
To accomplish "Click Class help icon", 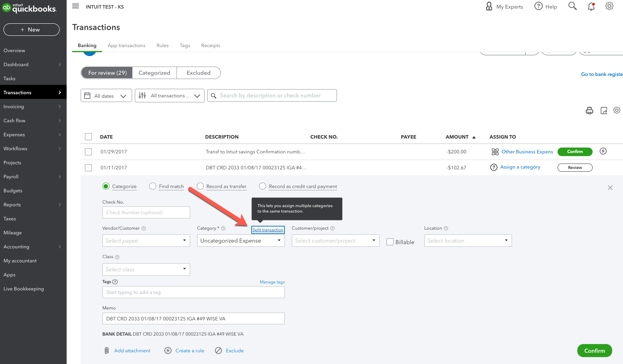I will tap(117, 257).
